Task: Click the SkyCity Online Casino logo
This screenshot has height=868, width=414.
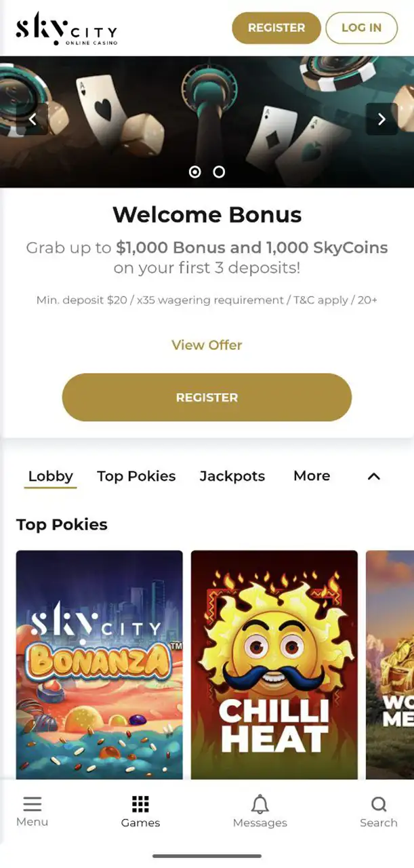Action: click(x=66, y=28)
